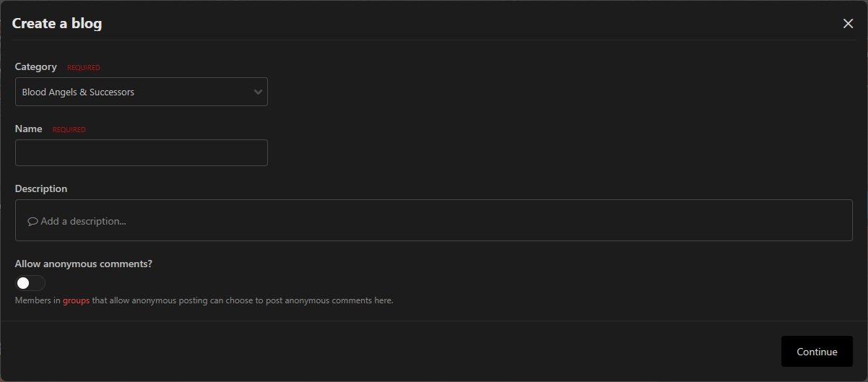Click the Create a blog dialog title
This screenshot has width=868, height=382.
57,24
